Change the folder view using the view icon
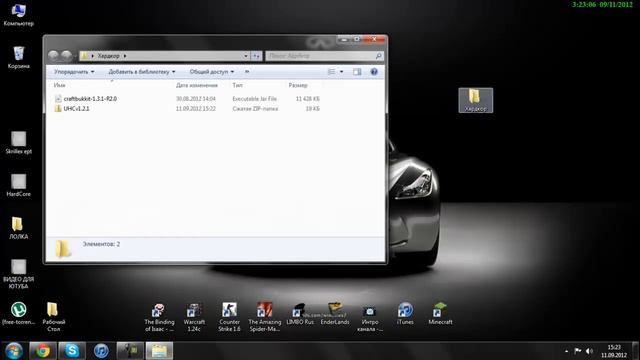 331,72
